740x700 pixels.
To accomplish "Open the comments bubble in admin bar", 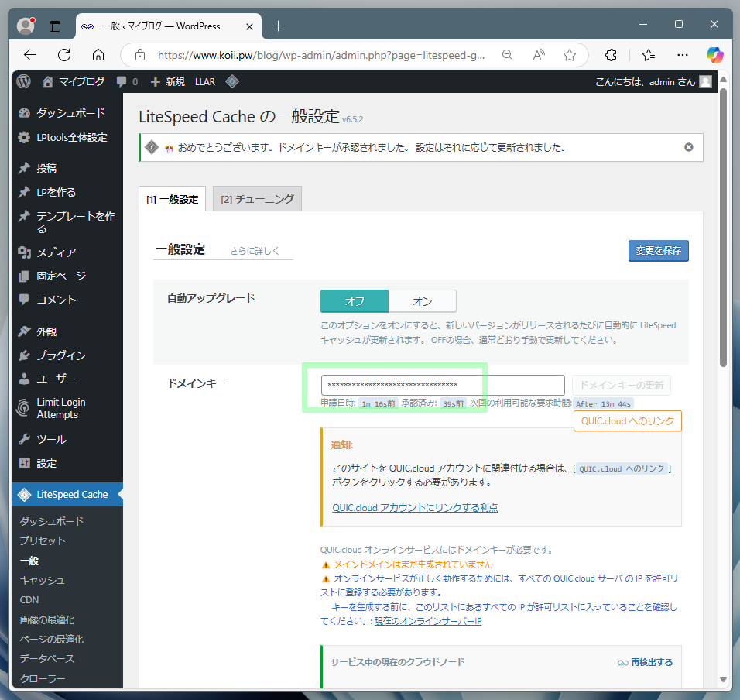I will pyautogui.click(x=127, y=81).
